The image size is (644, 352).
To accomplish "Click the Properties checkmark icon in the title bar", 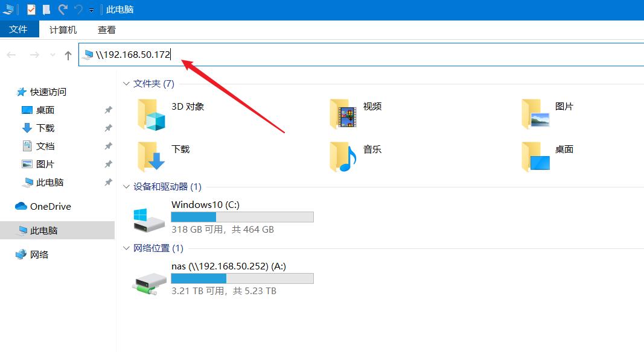I will [31, 10].
